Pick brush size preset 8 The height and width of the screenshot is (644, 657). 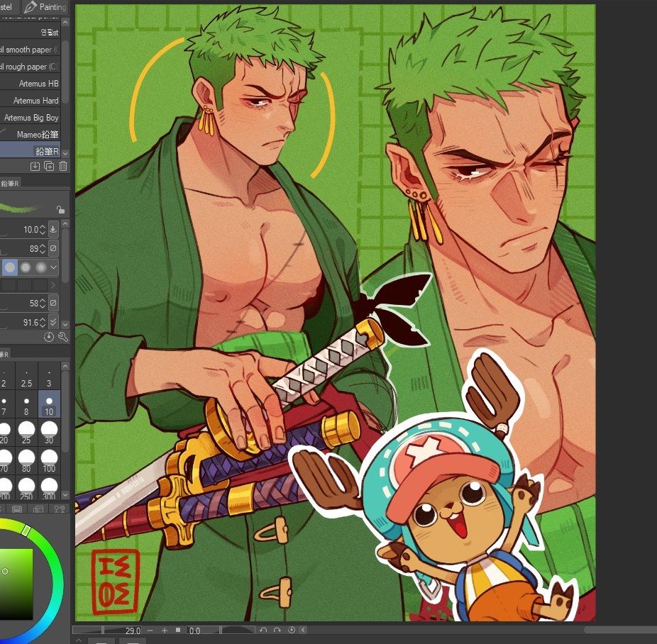[26, 404]
